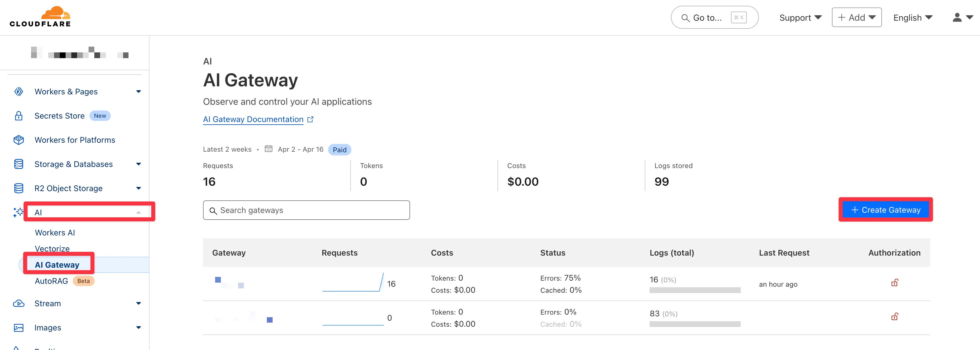The width and height of the screenshot is (980, 350).
Task: Click the Images sidebar icon
Action: [x=19, y=328]
